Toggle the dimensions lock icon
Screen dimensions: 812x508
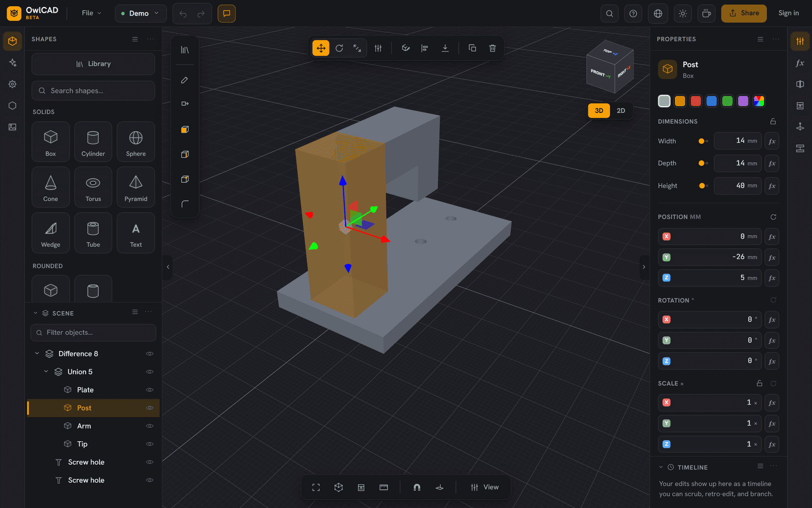pos(773,121)
